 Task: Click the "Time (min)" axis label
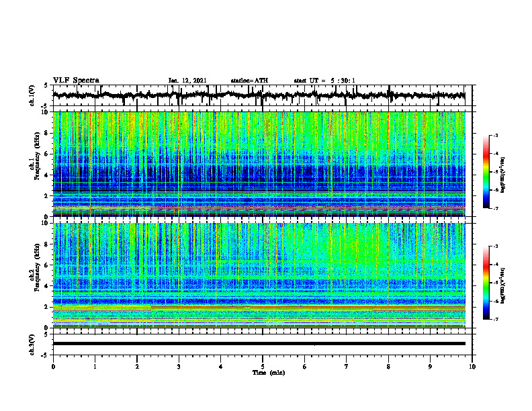269,373
